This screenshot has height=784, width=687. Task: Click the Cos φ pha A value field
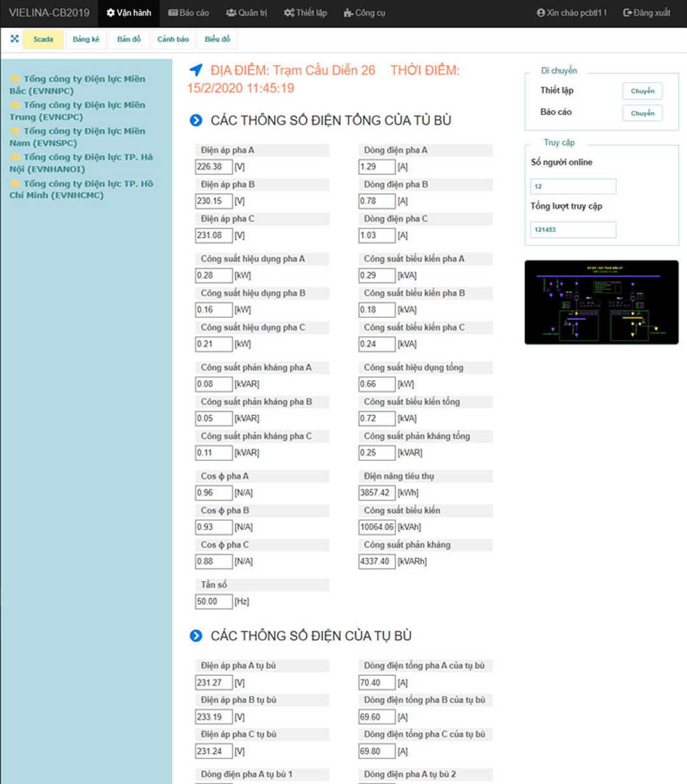click(x=214, y=493)
